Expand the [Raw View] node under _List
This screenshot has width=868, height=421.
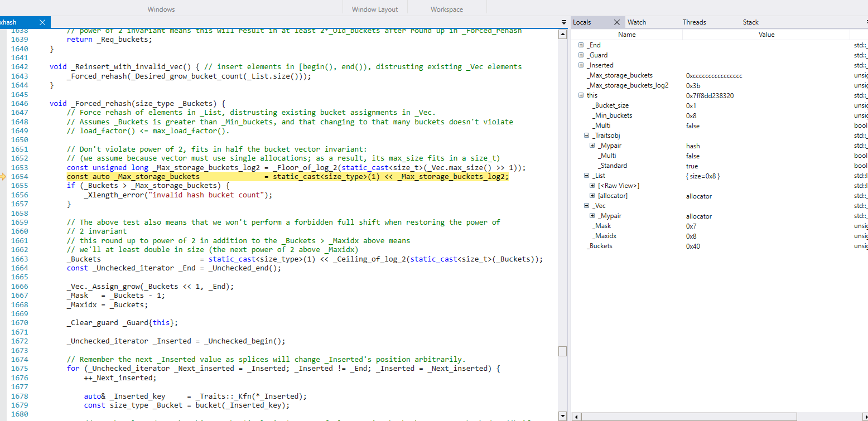592,185
